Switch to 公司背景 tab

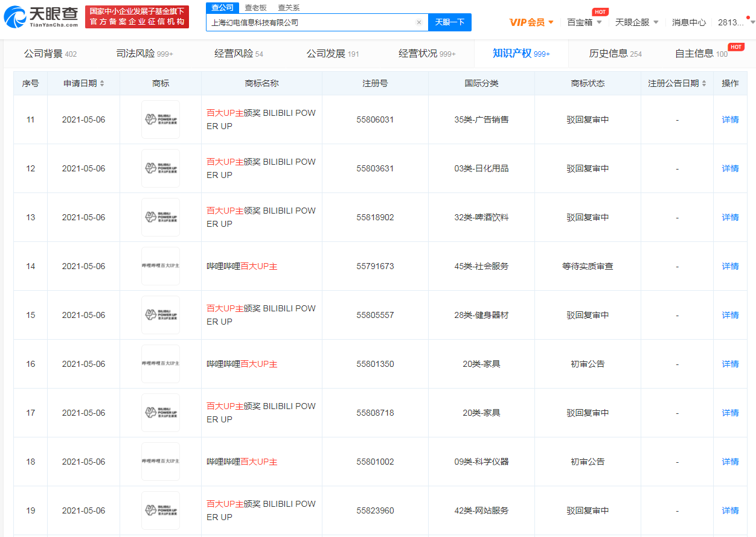[x=50, y=54]
